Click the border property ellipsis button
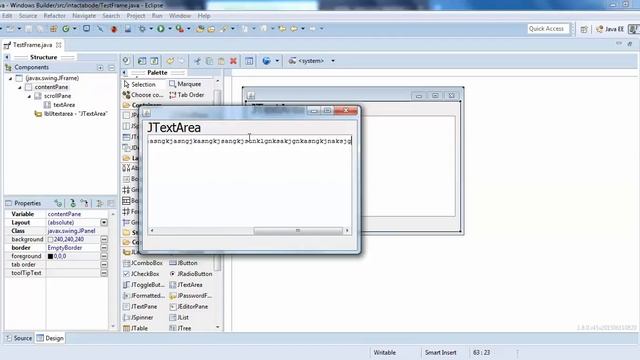 click(104, 248)
